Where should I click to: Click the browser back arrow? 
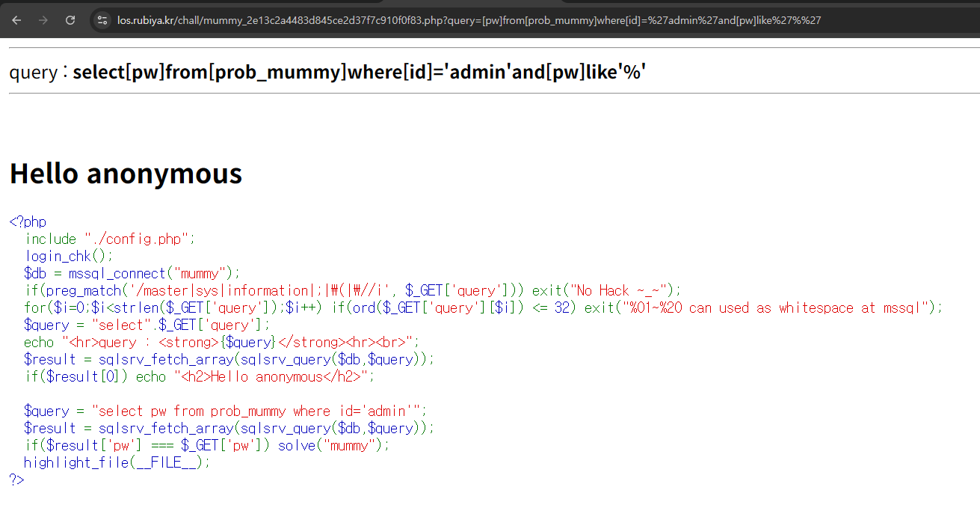(16, 20)
